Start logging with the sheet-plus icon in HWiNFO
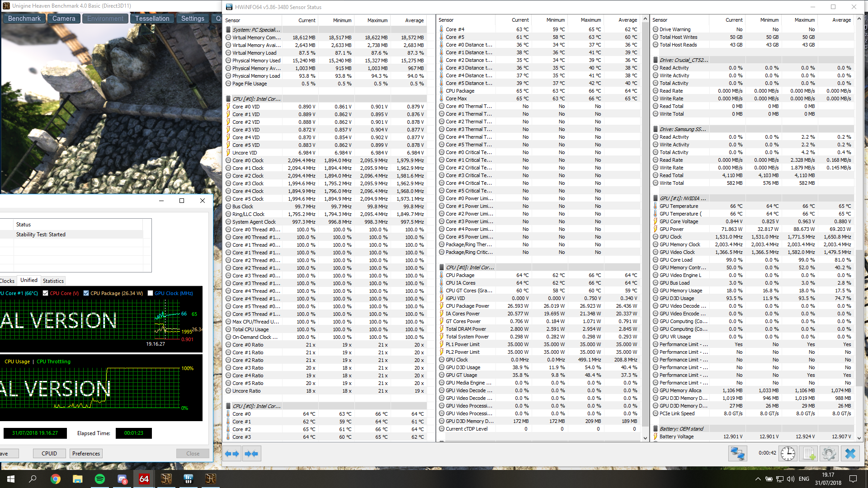This screenshot has width=868, height=488. pyautogui.click(x=809, y=453)
